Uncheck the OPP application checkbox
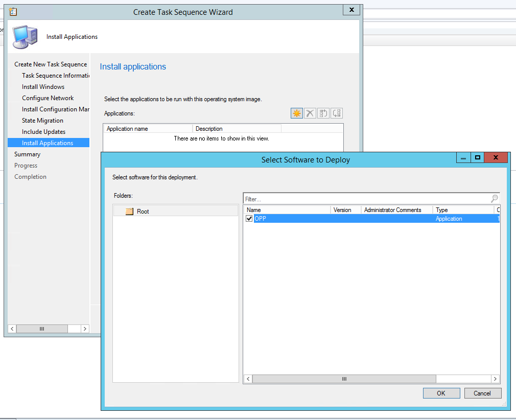Screen dimensions: 516x420 click(249, 218)
